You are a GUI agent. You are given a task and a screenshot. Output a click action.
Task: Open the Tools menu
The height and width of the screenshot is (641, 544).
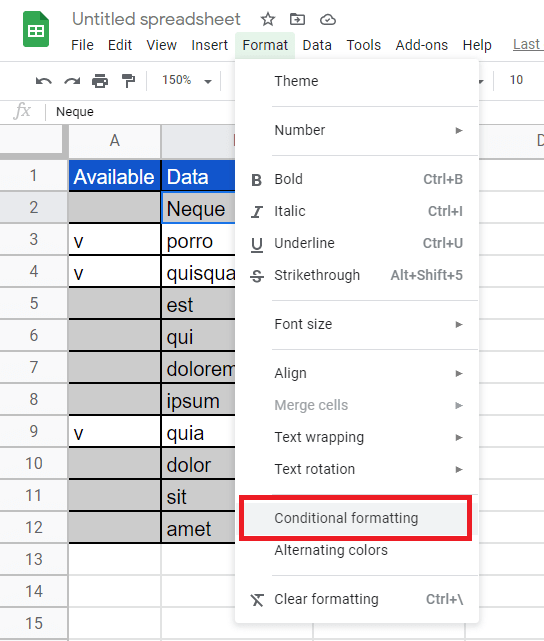(363, 45)
